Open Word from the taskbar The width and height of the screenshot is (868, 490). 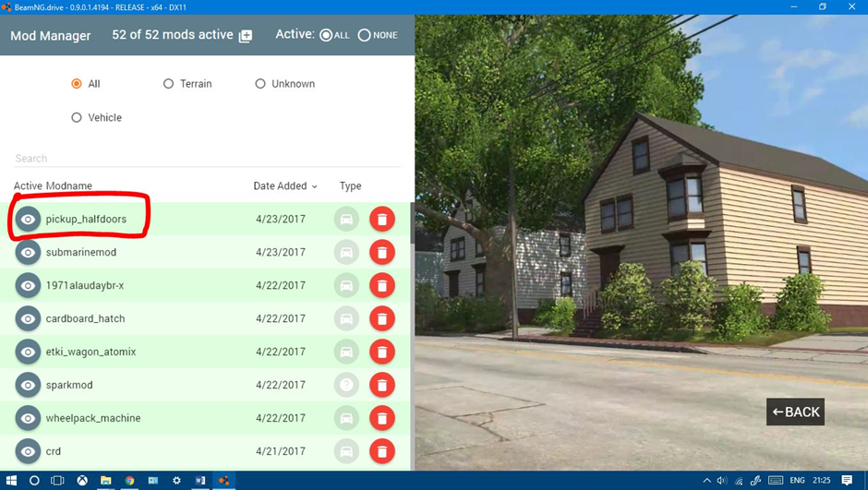click(x=200, y=481)
